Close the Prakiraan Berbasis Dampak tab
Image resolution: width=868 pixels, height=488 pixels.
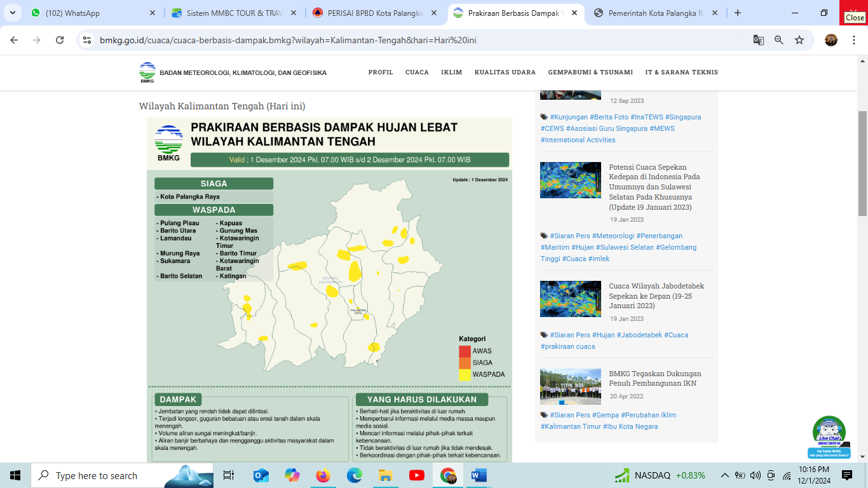(x=574, y=13)
